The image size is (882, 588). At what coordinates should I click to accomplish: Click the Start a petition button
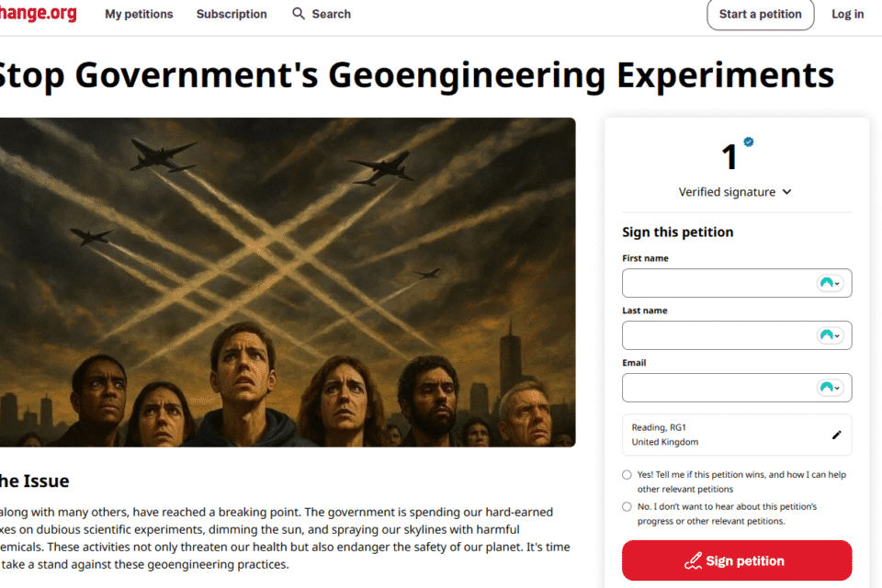pyautogui.click(x=760, y=15)
